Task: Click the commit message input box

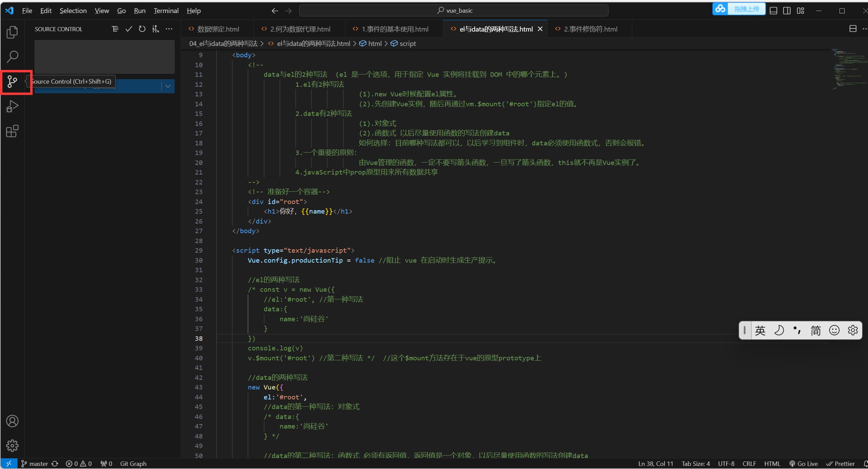Action: coord(105,57)
